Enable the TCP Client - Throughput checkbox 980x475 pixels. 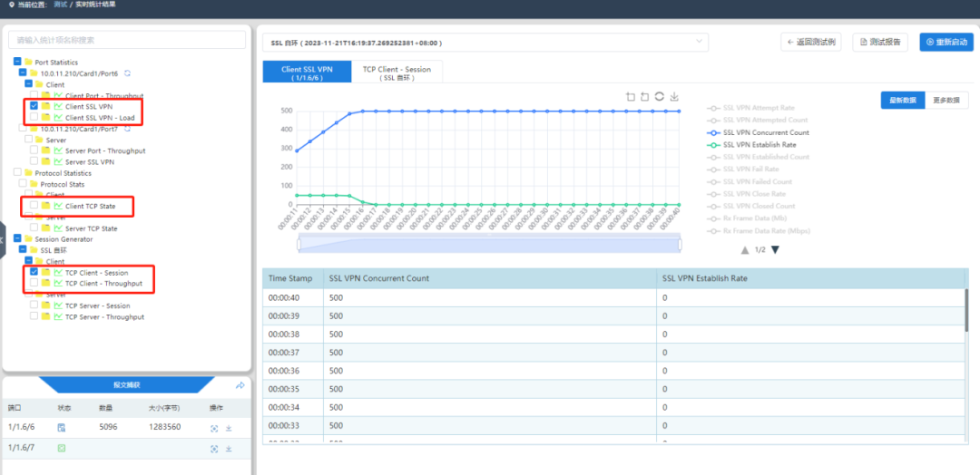pos(34,284)
